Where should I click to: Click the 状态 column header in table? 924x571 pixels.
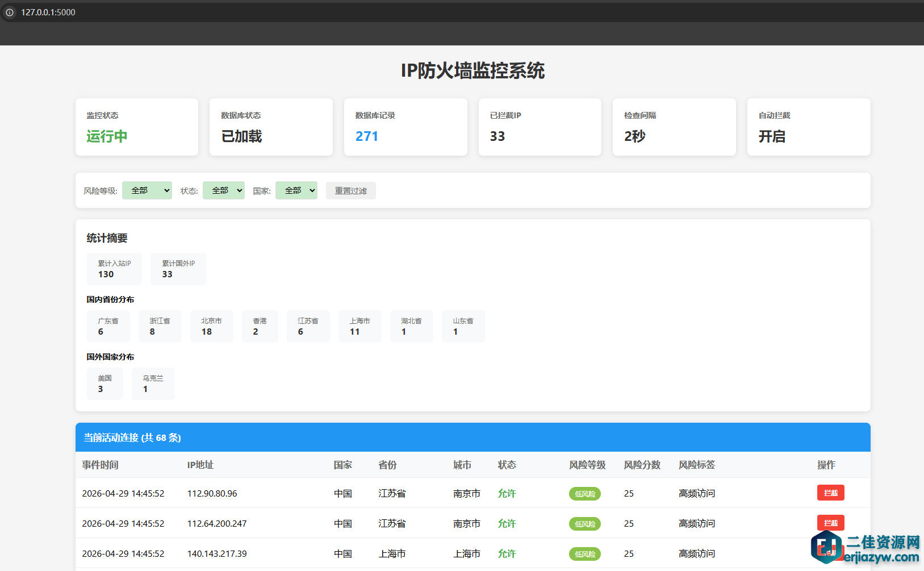[x=507, y=465]
